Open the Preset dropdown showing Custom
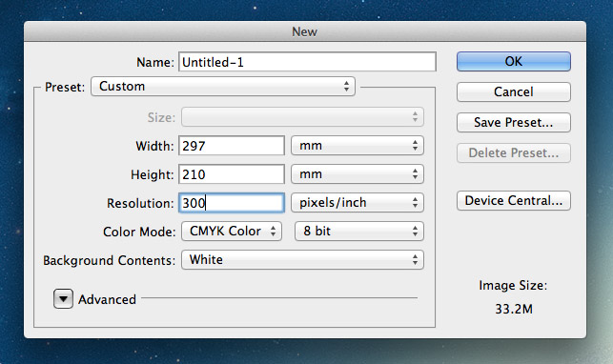 point(223,87)
